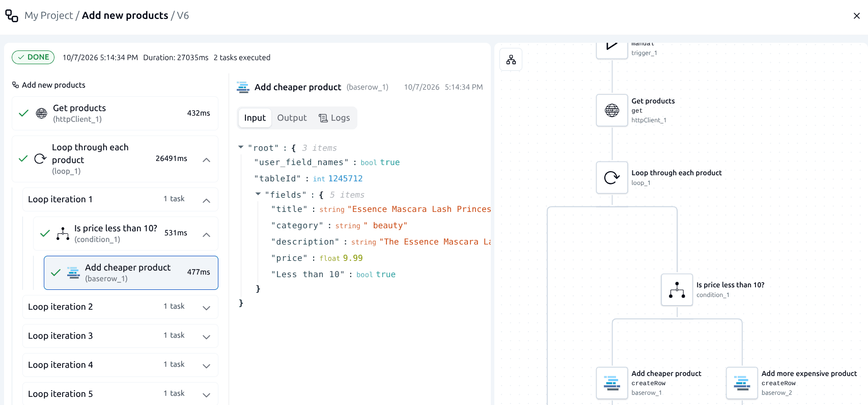
Task: Select the Add cheaper product baserow node
Action: [x=612, y=383]
